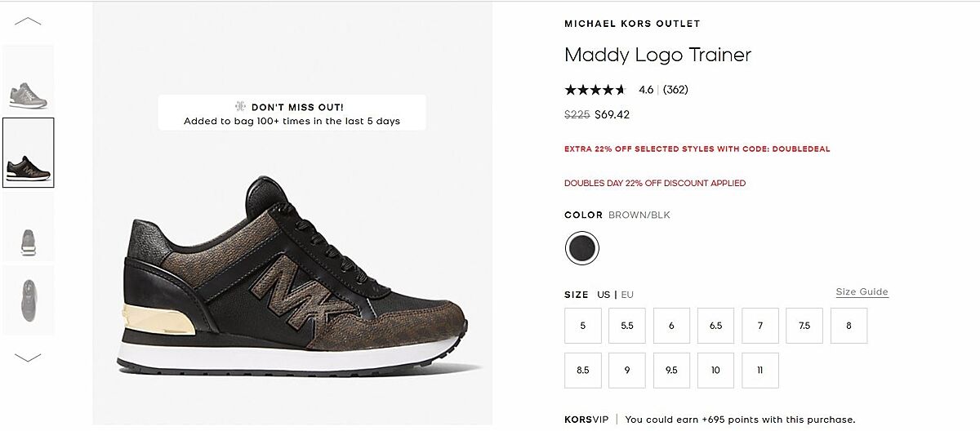Click the KORSVIP points text
The image size is (980, 431).
click(740, 420)
